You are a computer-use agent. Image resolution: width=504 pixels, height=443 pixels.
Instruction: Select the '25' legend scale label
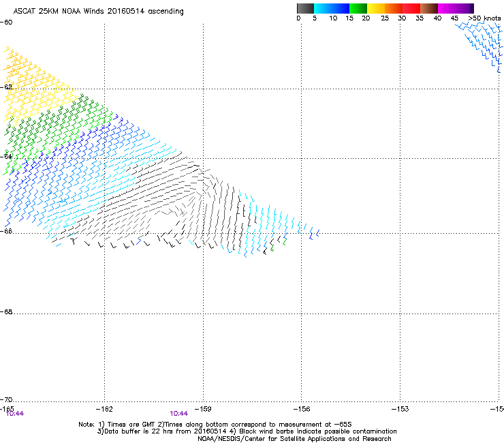click(x=385, y=18)
